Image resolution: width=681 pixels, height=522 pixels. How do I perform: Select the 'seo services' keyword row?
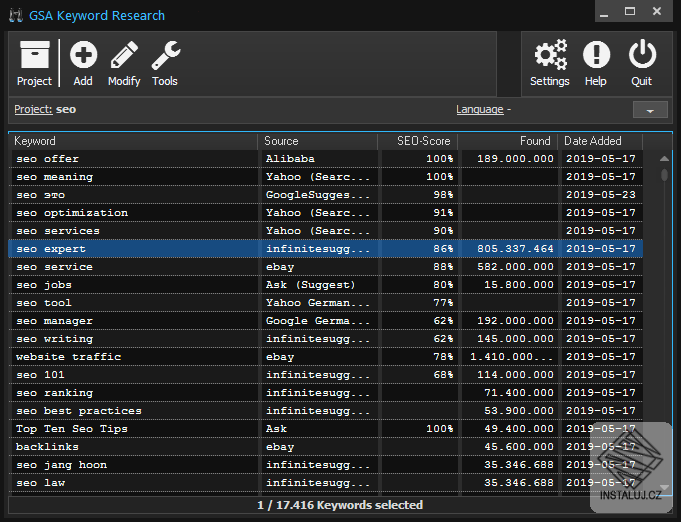326,231
